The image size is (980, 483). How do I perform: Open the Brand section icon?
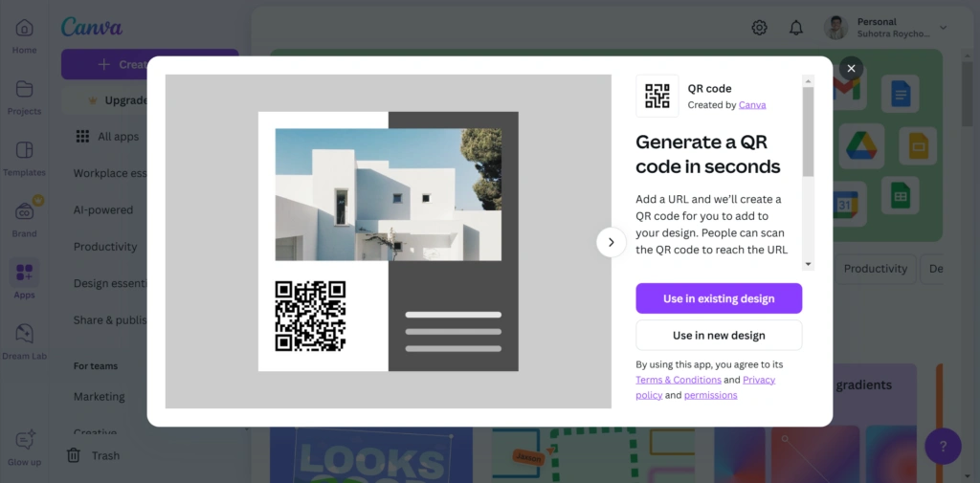point(24,211)
